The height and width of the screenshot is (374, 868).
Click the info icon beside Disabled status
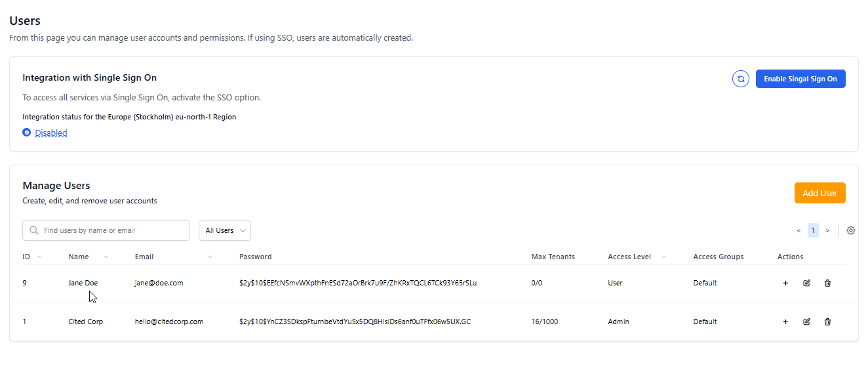(27, 133)
